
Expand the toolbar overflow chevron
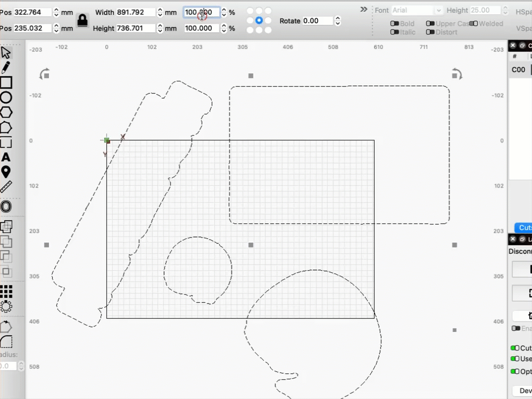click(364, 10)
